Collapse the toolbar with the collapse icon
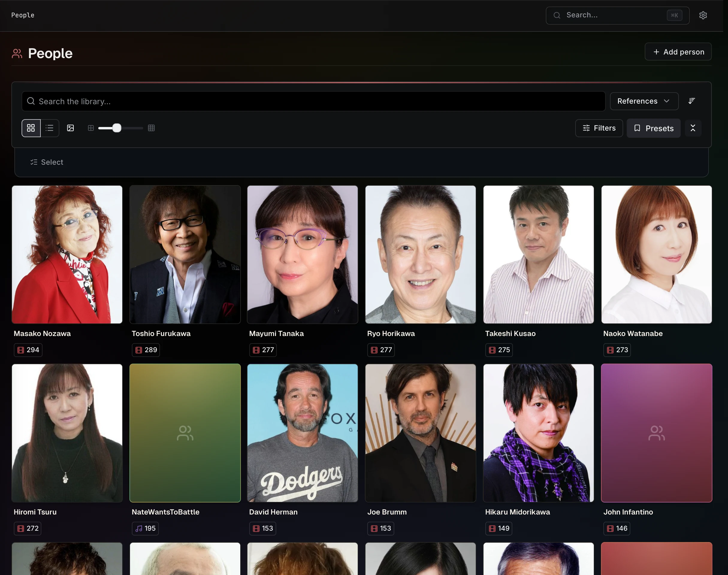728x575 pixels. pos(693,128)
